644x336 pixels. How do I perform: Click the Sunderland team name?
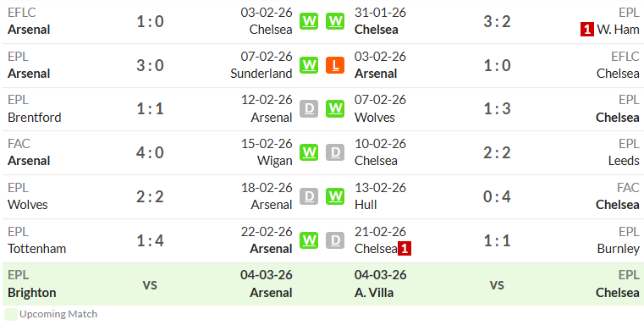tap(261, 74)
